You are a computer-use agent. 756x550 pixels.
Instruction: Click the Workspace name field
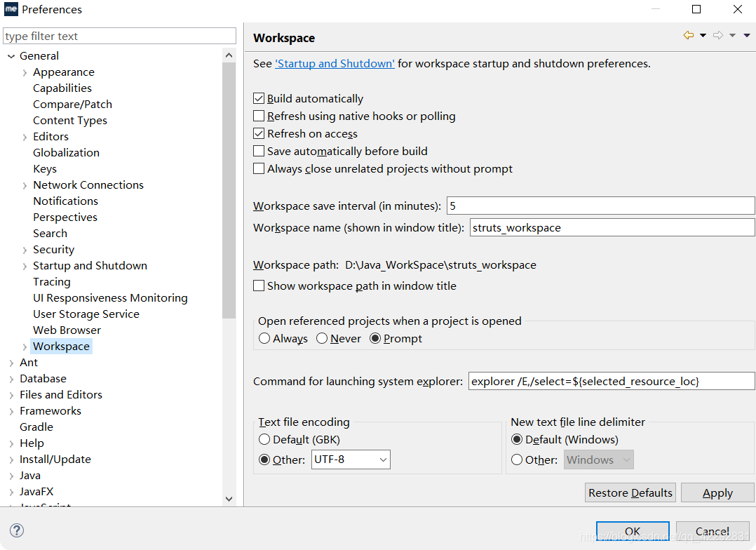click(612, 227)
